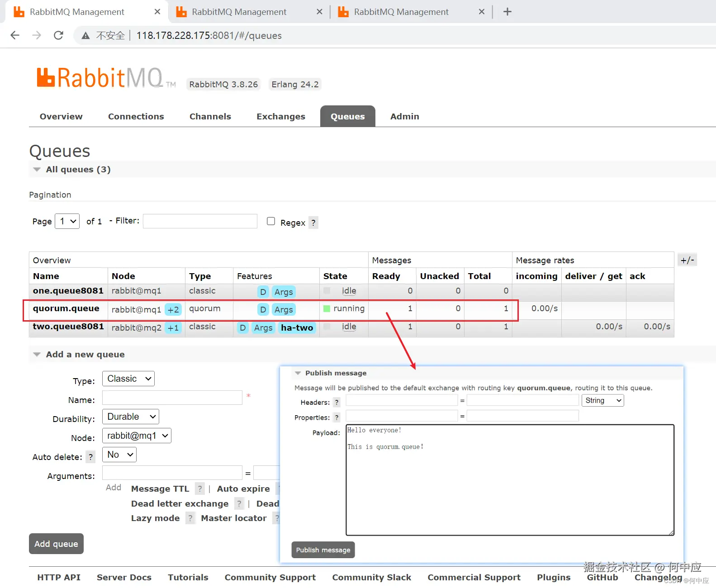Open the Page number dropdown
The height and width of the screenshot is (588, 716).
point(67,221)
